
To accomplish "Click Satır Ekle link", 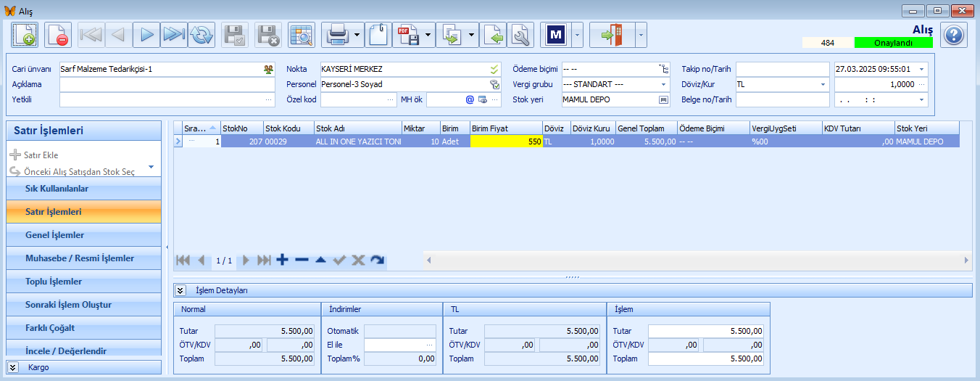I will (41, 155).
